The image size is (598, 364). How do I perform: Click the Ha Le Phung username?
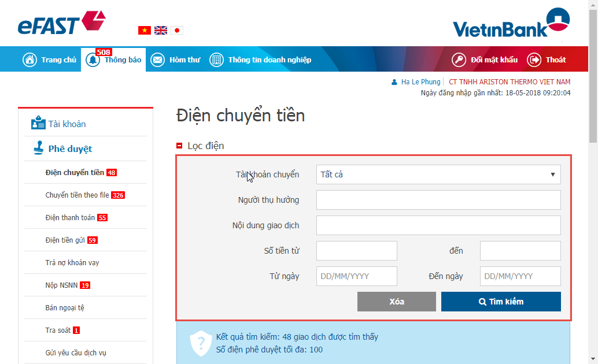[420, 82]
